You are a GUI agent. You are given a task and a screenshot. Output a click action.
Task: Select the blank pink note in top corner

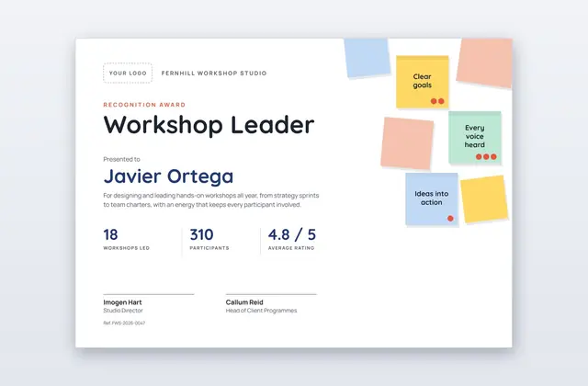coord(484,62)
